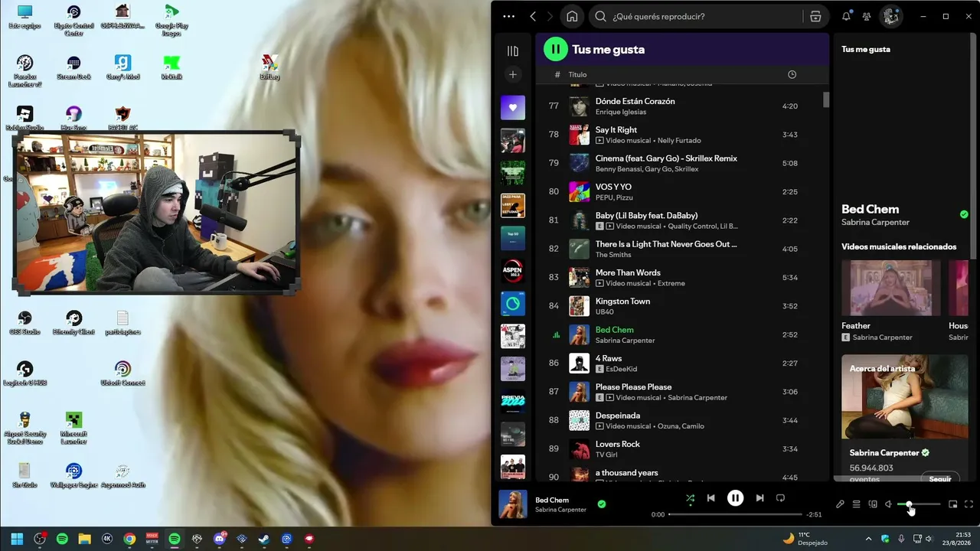This screenshot has height=551, width=980.
Task: Click the Windows Start button
Action: pos(17,539)
